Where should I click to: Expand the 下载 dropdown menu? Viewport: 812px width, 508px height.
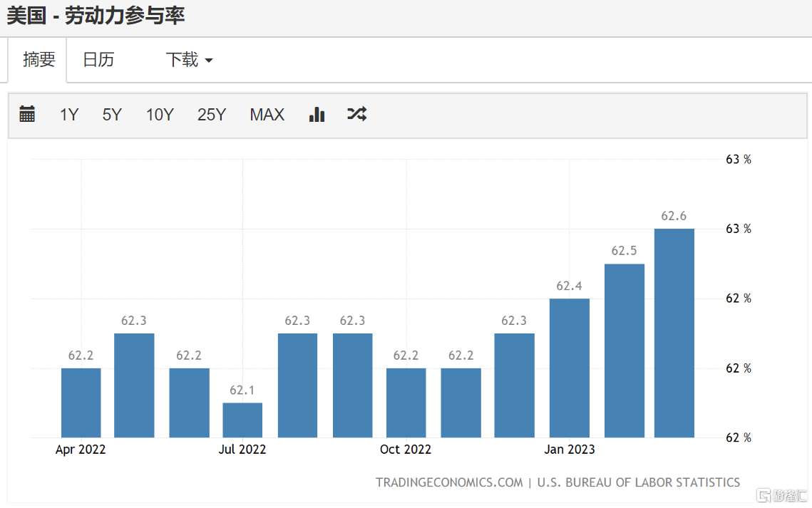189,60
